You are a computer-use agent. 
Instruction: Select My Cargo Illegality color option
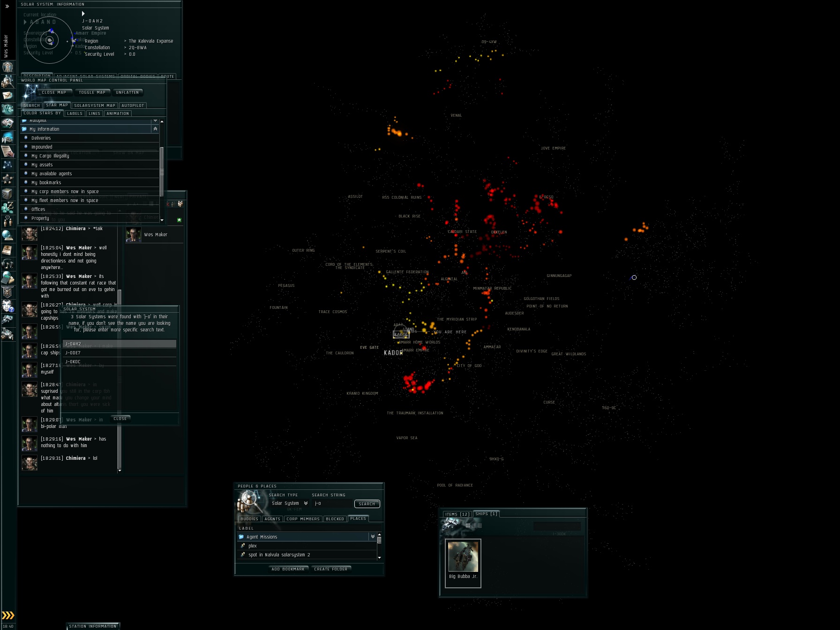click(90, 156)
